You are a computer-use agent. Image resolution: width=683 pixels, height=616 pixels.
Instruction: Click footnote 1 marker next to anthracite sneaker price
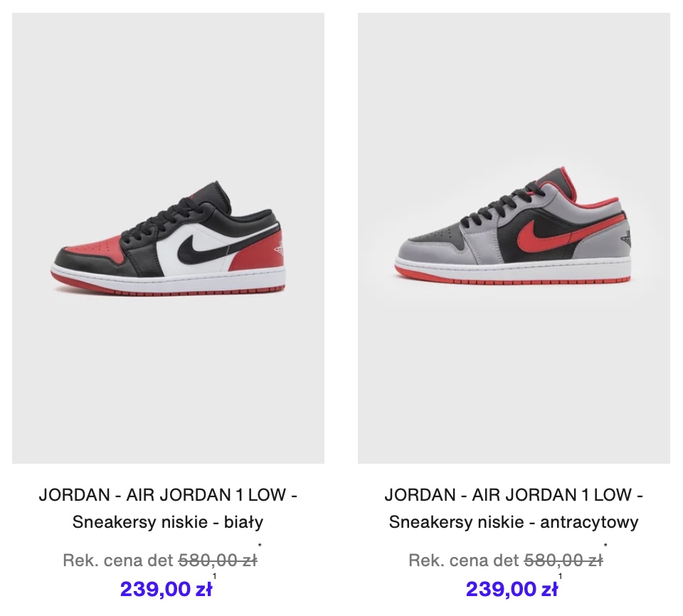pos(560,576)
